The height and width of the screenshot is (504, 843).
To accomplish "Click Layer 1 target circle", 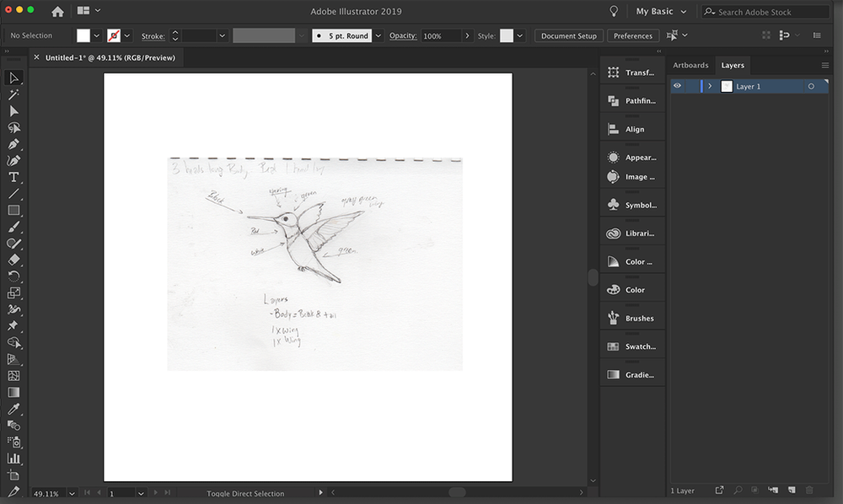I will [811, 87].
